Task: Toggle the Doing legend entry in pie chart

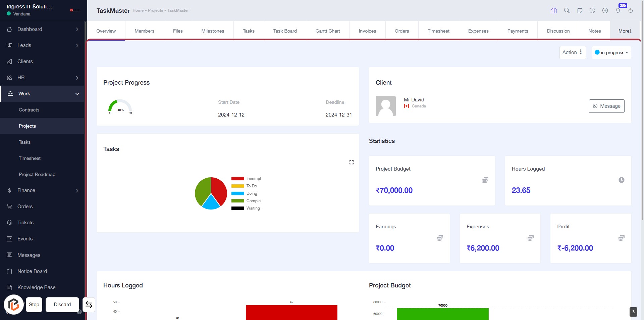Action: click(245, 193)
